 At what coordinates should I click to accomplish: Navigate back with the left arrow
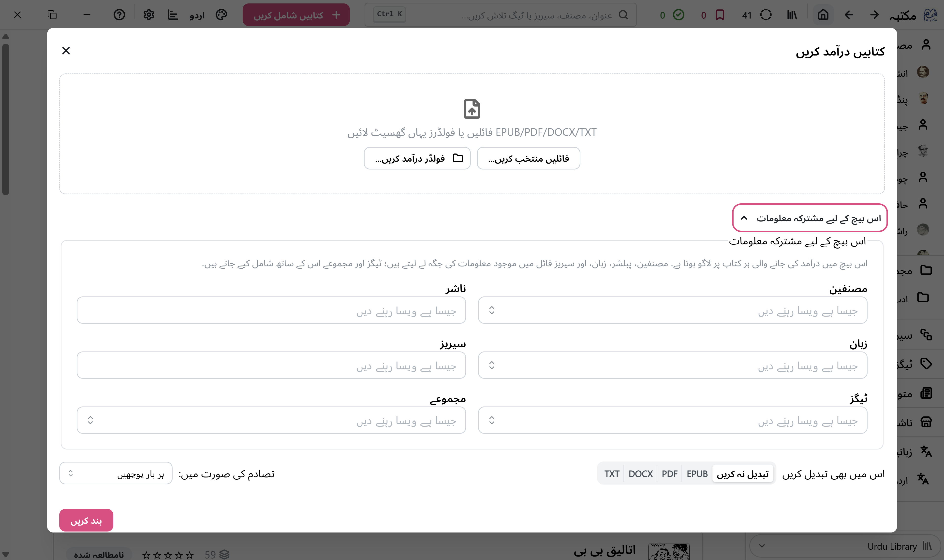point(849,15)
